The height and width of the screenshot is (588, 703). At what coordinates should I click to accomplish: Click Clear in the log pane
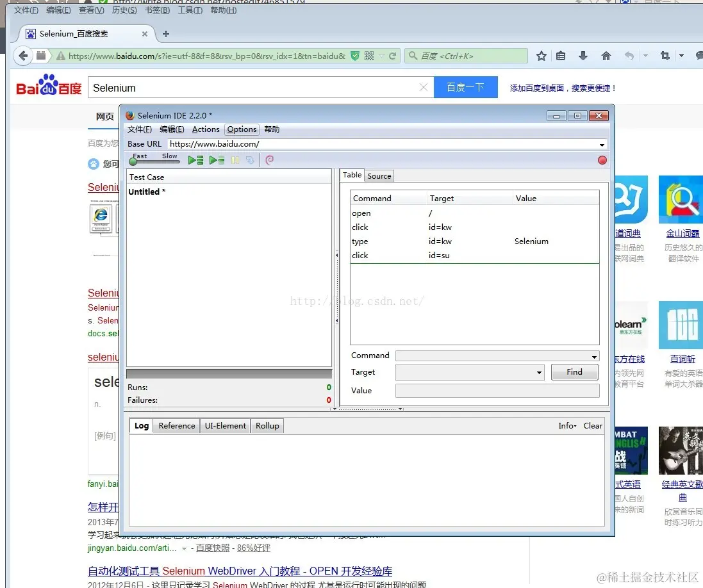593,426
